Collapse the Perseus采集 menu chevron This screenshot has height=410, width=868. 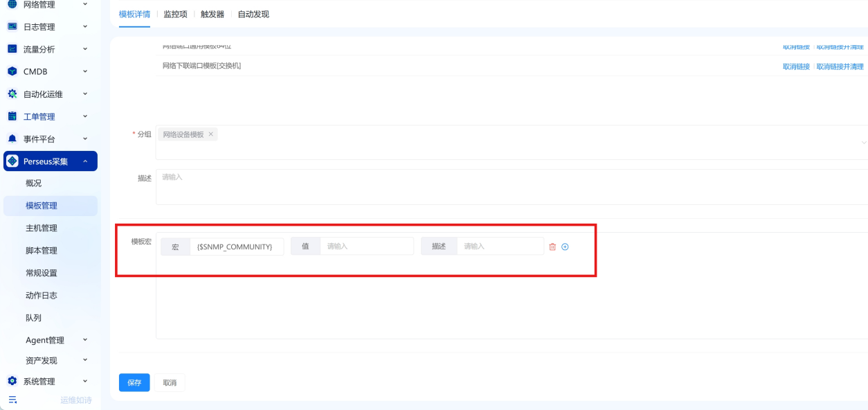click(x=85, y=161)
